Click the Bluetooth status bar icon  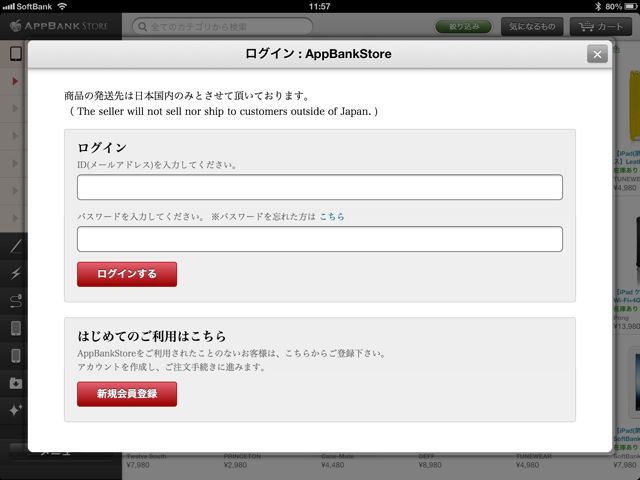tap(598, 6)
